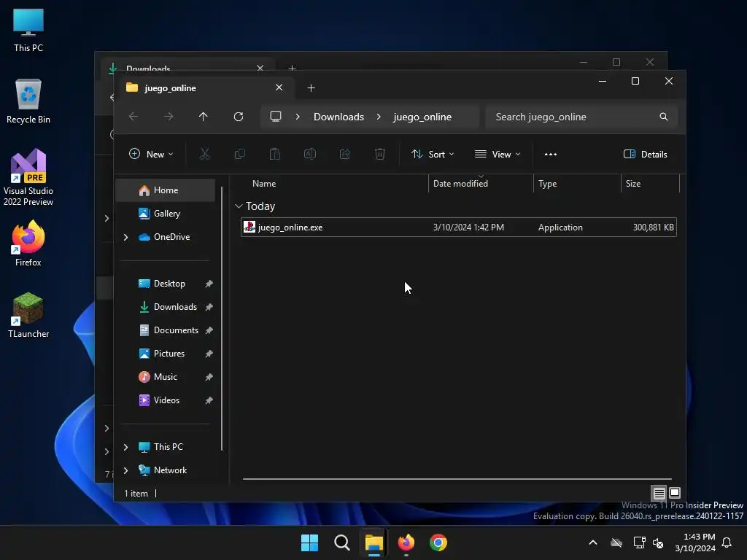747x560 pixels.
Task: Click the Rename icon in the toolbar
Action: (x=309, y=154)
